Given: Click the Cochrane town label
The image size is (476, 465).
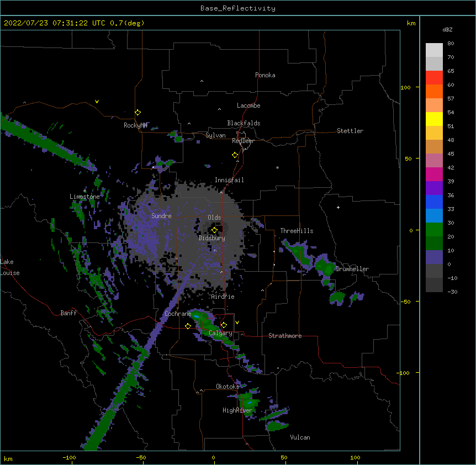Looking at the screenshot, I should pos(178,314).
